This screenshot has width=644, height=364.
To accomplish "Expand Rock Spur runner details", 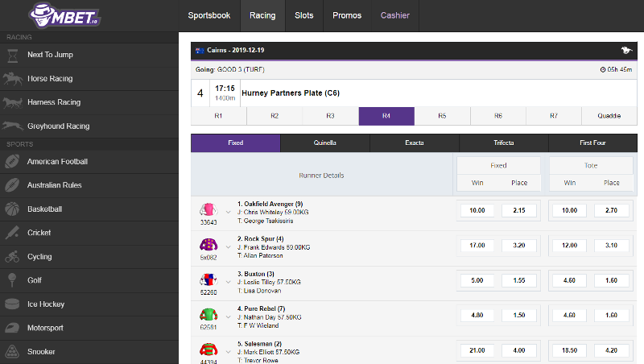I will coord(229,247).
